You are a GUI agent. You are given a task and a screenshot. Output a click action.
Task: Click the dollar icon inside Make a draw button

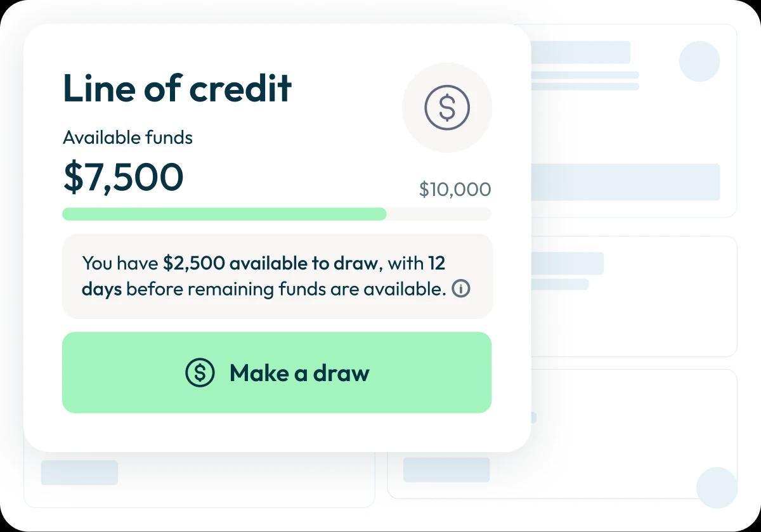tap(200, 373)
